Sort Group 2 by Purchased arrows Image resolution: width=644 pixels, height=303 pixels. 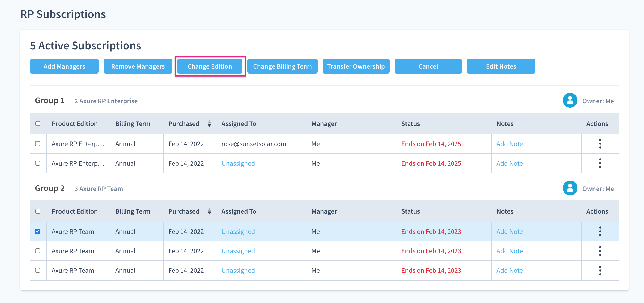[x=209, y=211]
